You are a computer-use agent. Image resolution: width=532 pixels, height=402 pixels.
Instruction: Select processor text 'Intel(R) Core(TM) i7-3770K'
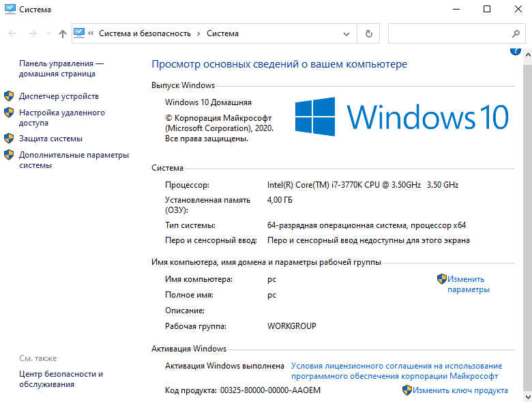pyautogui.click(x=315, y=185)
